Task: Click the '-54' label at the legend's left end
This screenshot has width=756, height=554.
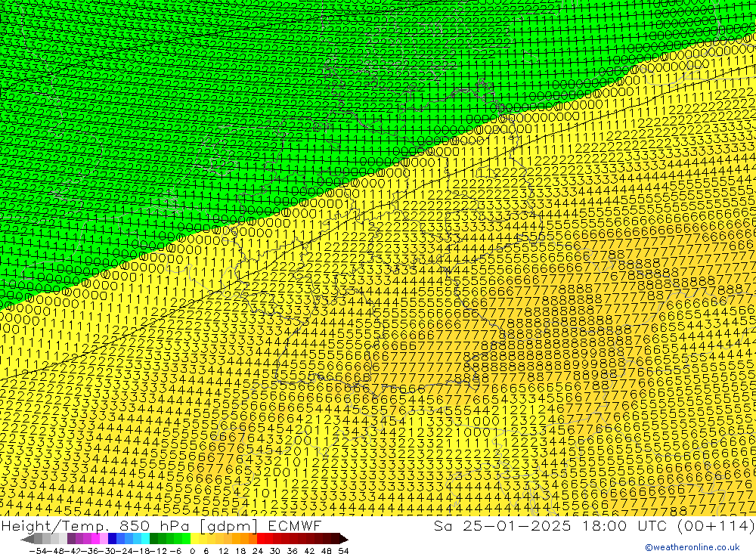Action: (38, 551)
